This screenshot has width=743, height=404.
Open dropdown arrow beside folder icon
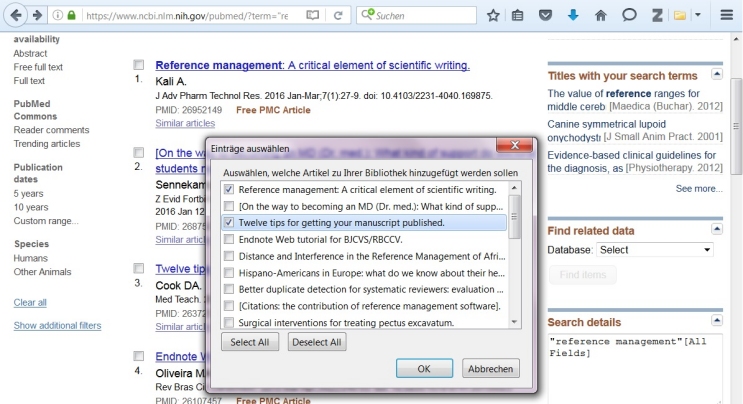point(698,15)
